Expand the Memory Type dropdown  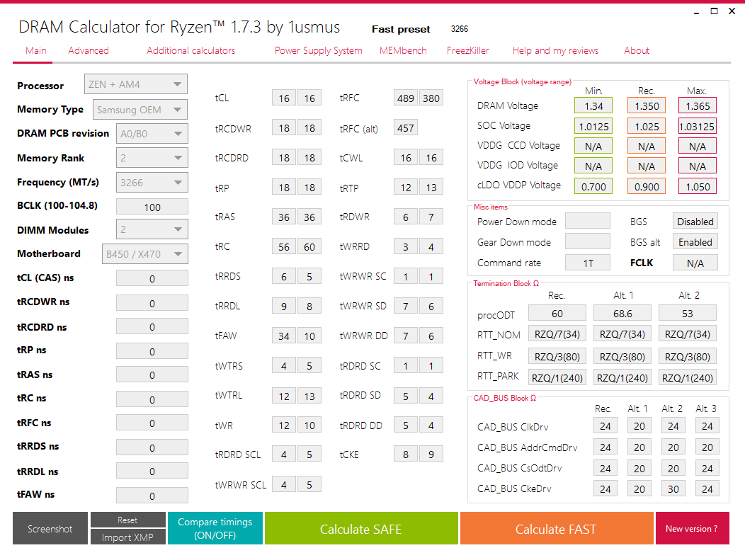coord(140,110)
